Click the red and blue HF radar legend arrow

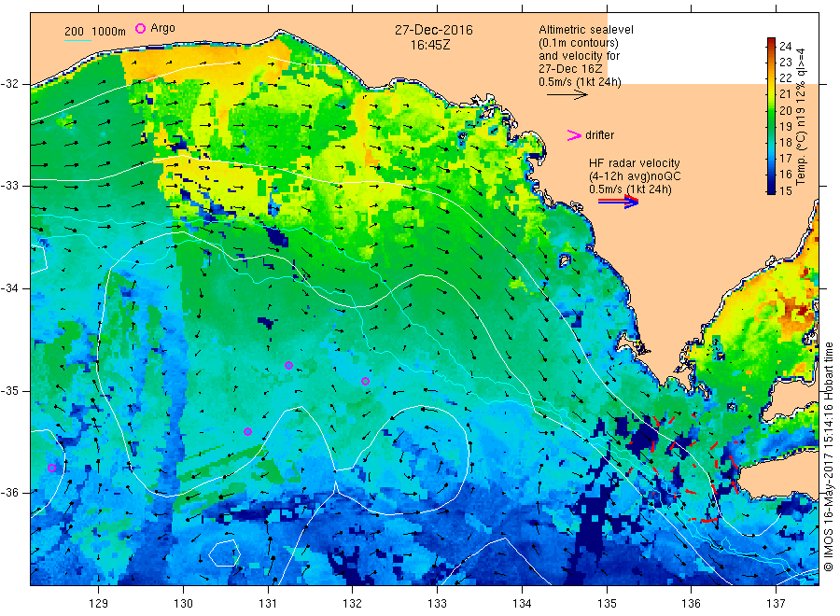618,202
